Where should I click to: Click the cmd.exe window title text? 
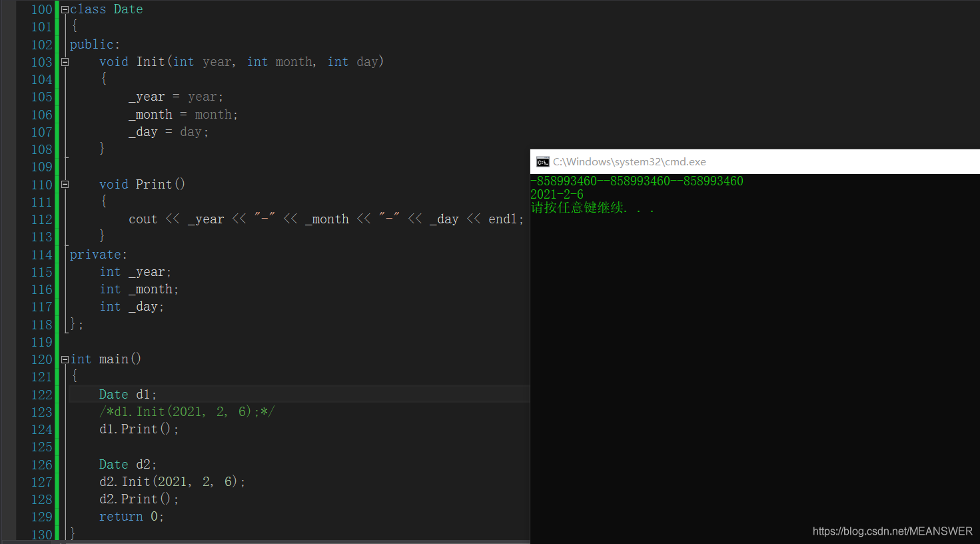pyautogui.click(x=630, y=162)
